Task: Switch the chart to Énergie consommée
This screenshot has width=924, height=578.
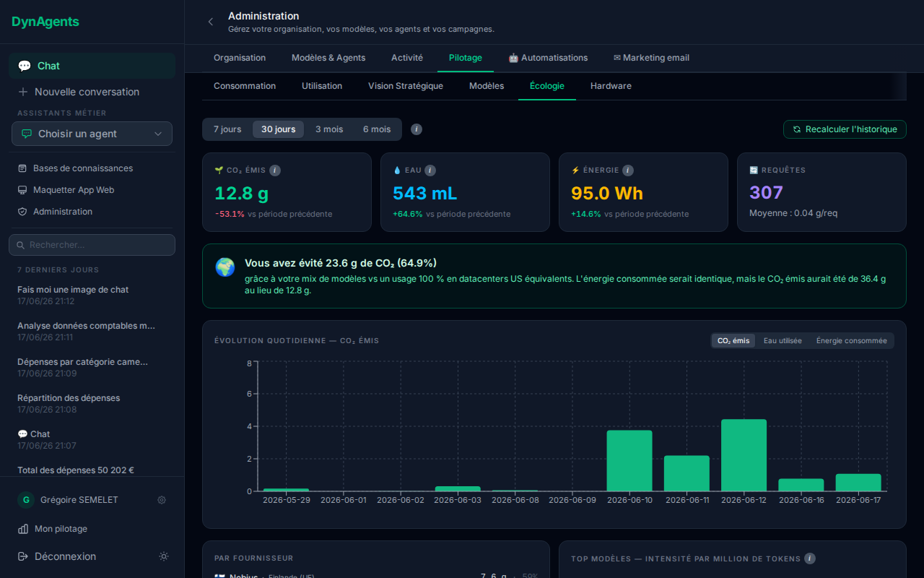Action: (x=852, y=340)
